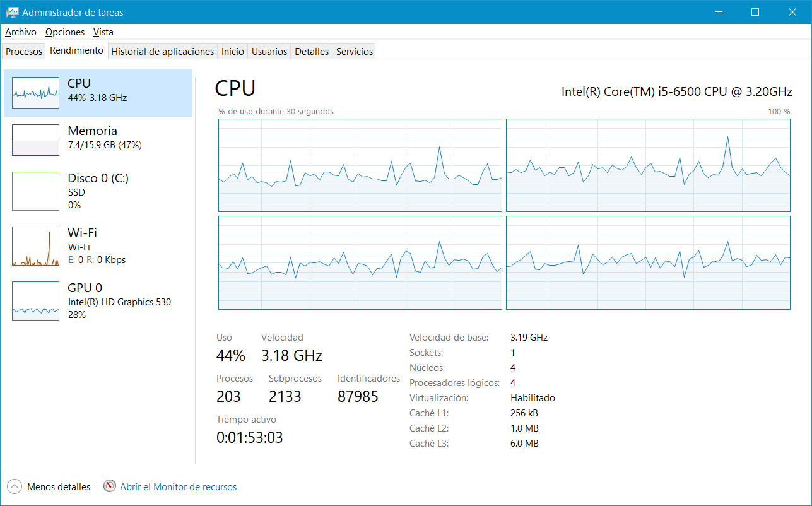This screenshot has height=506, width=812.
Task: Close the Administrador de tareas window
Action: (792, 12)
